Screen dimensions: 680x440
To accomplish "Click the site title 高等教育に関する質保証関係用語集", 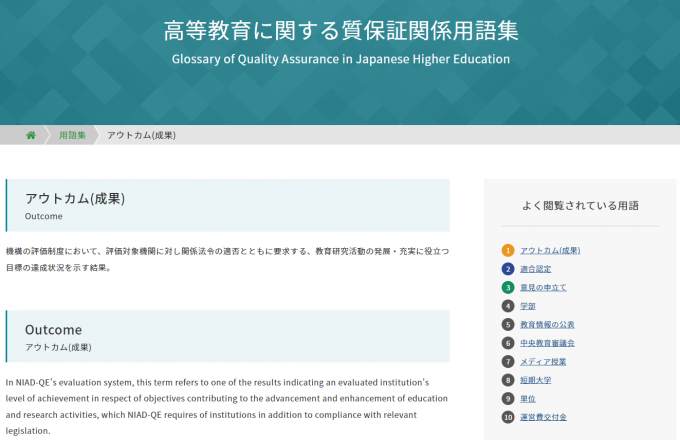I will 340,30.
